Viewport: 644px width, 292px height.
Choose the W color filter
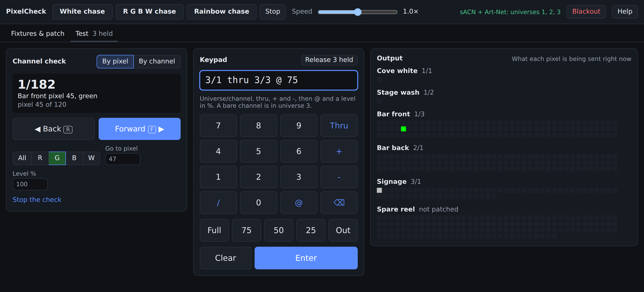click(x=91, y=158)
